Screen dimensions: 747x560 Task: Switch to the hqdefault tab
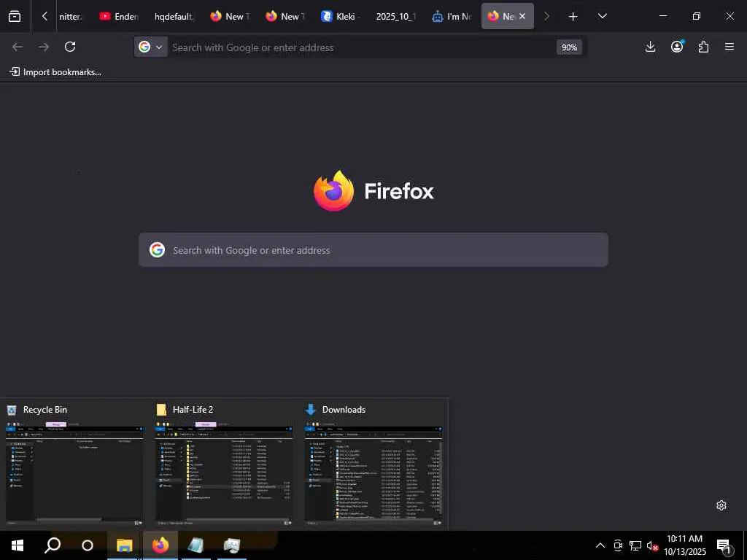pos(174,16)
